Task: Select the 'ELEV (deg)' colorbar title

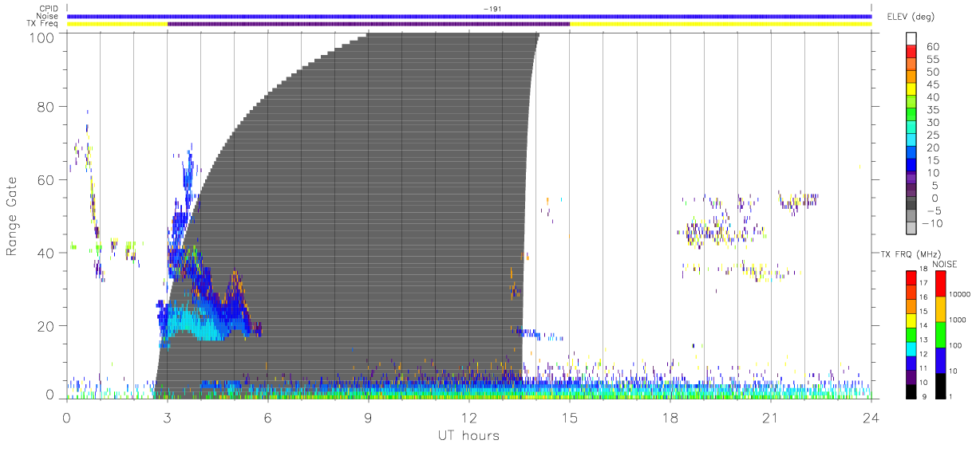Action: tap(911, 17)
